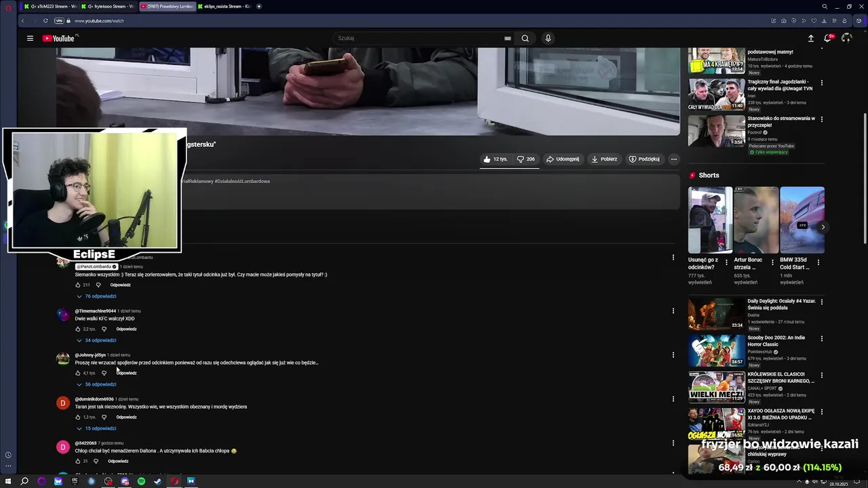The image size is (868, 488).
Task: Open the on-screen keyboard icon in search box
Action: pyautogui.click(x=507, y=38)
